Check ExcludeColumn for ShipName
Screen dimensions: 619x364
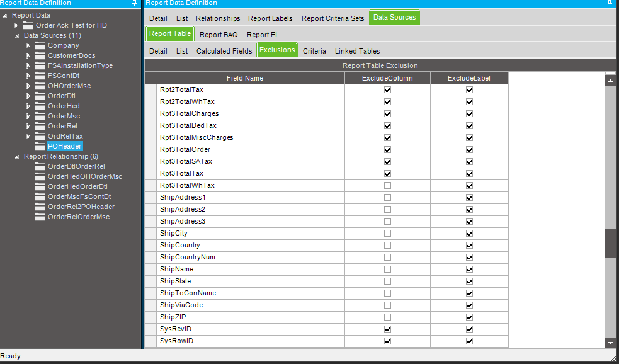click(387, 270)
